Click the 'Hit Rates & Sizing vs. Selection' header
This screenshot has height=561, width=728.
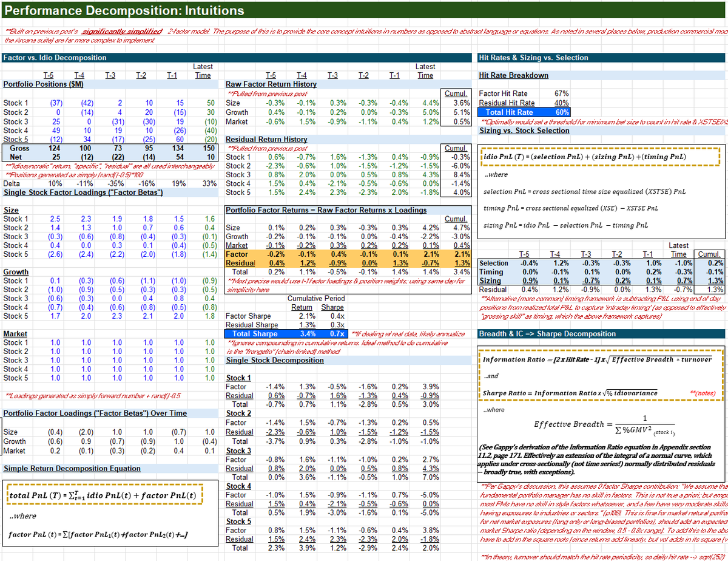[x=533, y=58]
